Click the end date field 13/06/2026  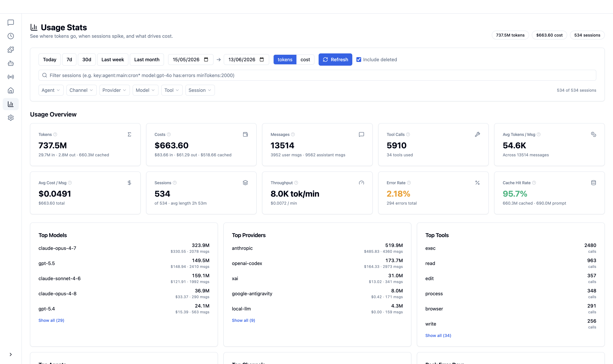(x=246, y=60)
